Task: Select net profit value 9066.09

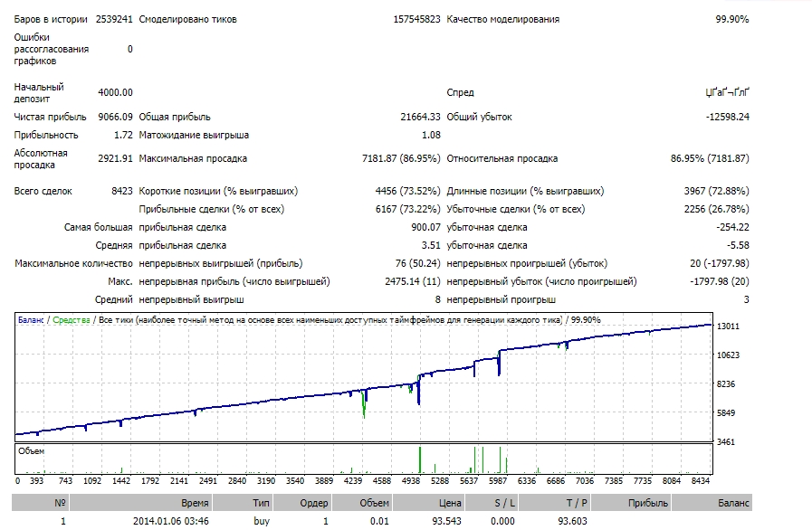Action: 116,117
